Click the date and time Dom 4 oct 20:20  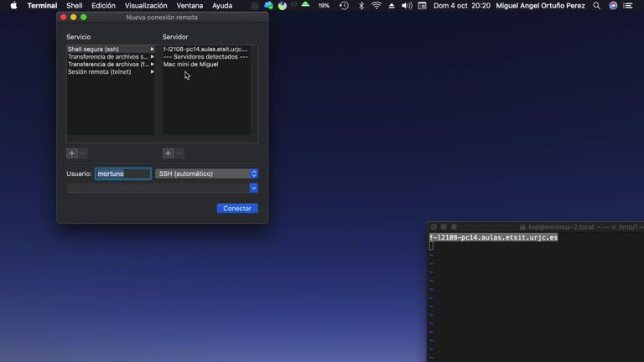click(x=462, y=6)
